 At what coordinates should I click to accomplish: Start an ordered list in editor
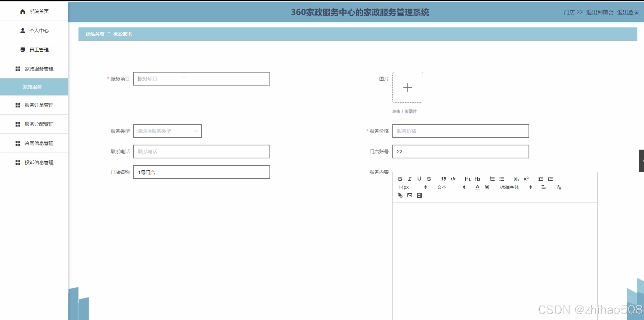[492, 179]
